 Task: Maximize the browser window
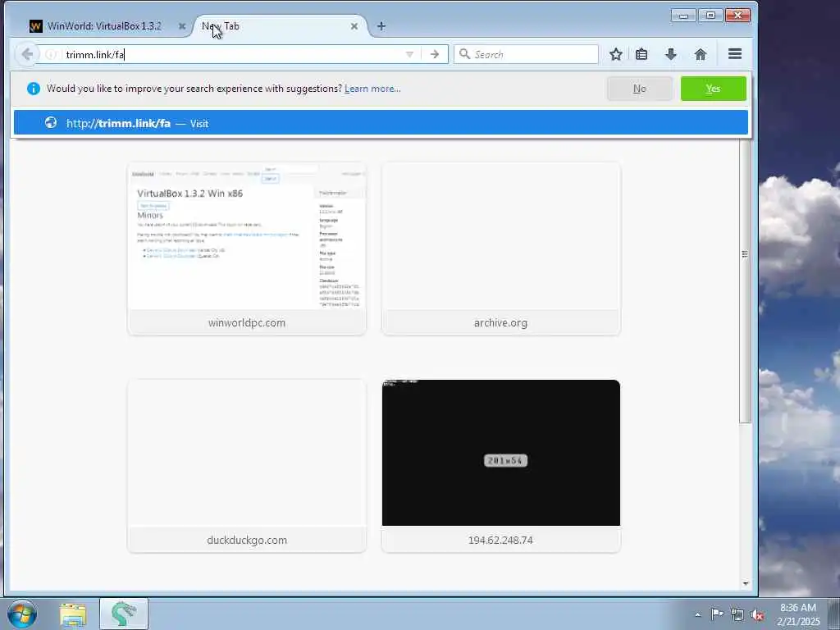[710, 16]
